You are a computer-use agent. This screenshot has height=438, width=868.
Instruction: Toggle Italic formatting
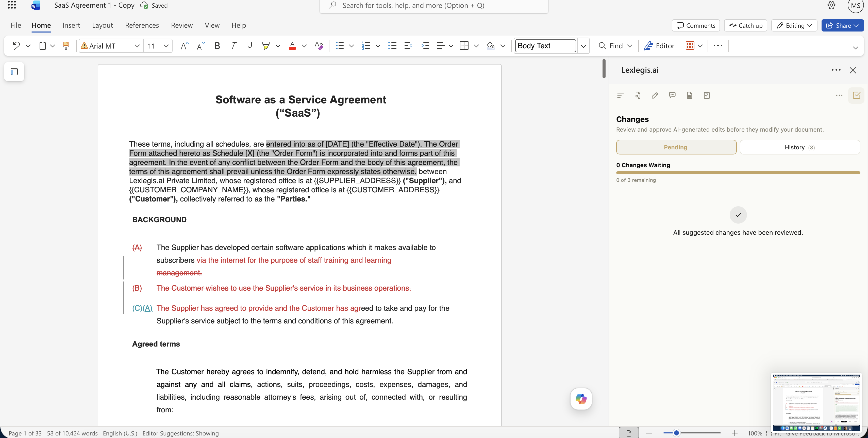coord(233,45)
